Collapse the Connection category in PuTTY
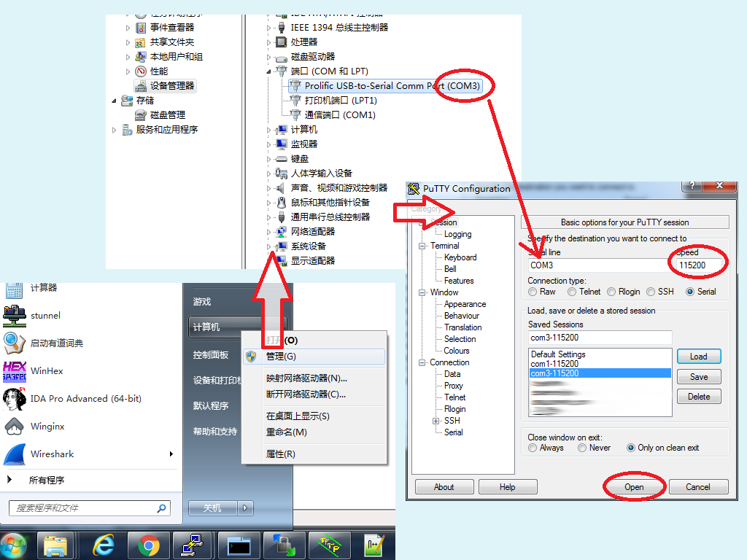Image resolution: width=747 pixels, height=560 pixels. coord(422,362)
